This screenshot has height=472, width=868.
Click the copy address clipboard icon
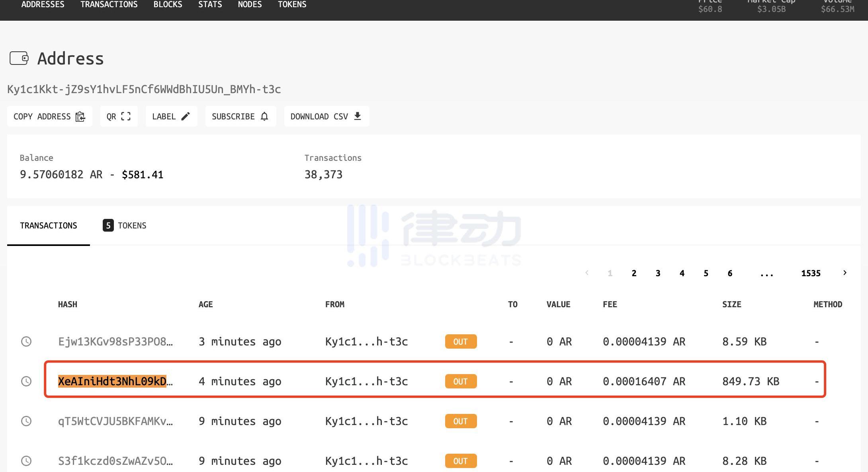pyautogui.click(x=80, y=117)
